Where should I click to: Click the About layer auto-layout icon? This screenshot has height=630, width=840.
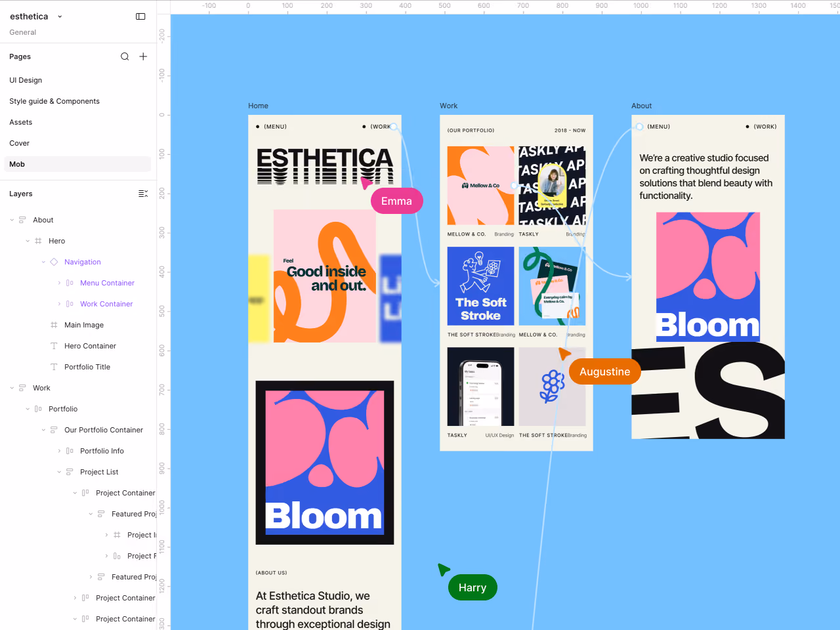(22, 220)
